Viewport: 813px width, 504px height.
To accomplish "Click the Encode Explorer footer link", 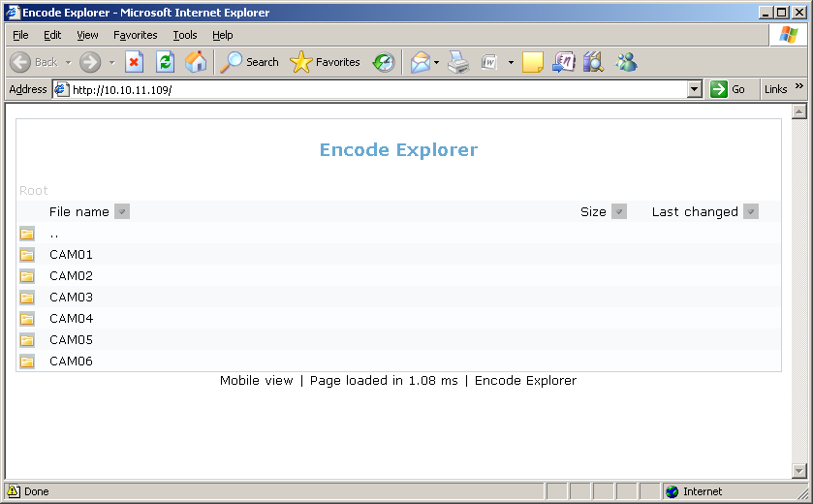I will [x=525, y=381].
